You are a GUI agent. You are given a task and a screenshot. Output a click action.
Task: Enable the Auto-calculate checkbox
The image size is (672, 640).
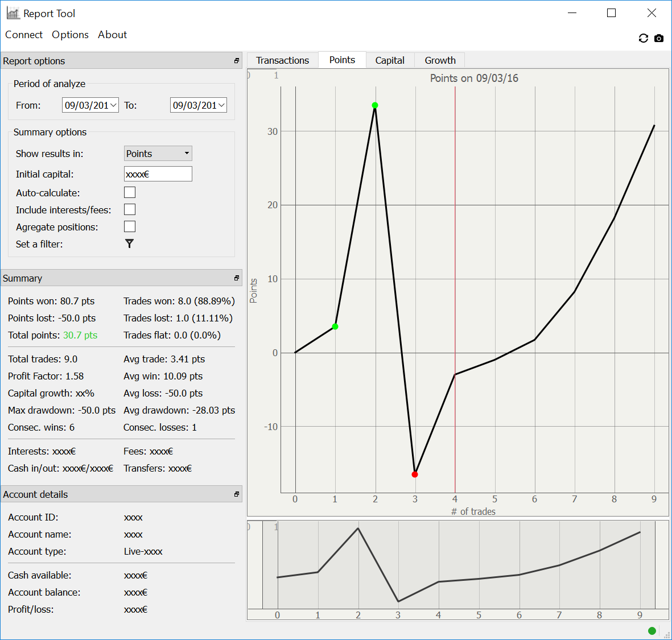tap(130, 193)
